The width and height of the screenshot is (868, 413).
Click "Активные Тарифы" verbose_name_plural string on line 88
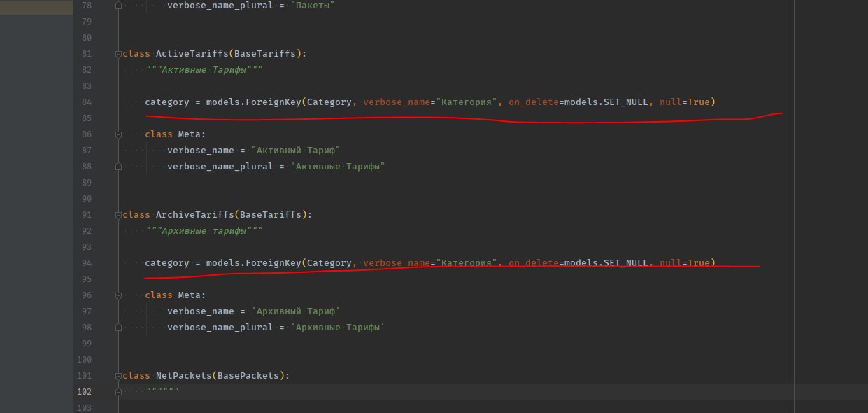[338, 167]
